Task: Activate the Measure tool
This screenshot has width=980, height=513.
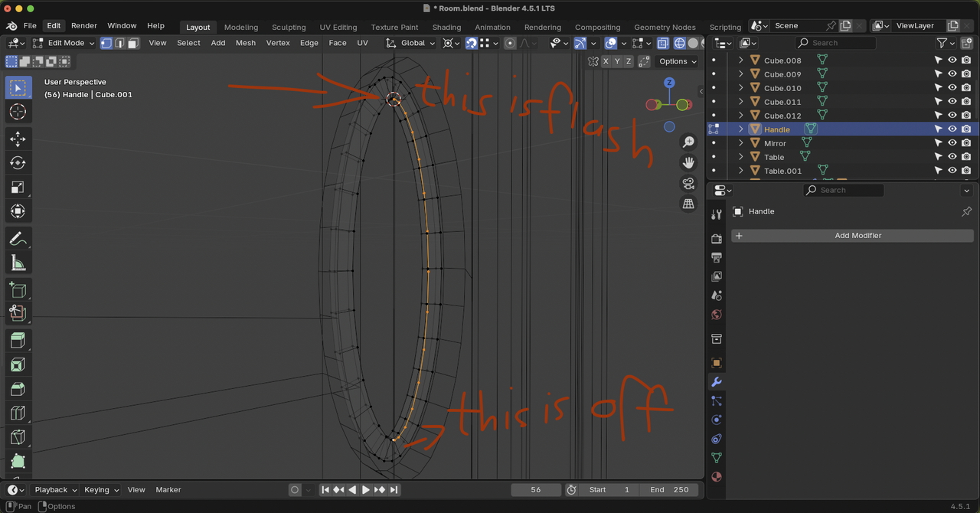Action: click(x=18, y=263)
